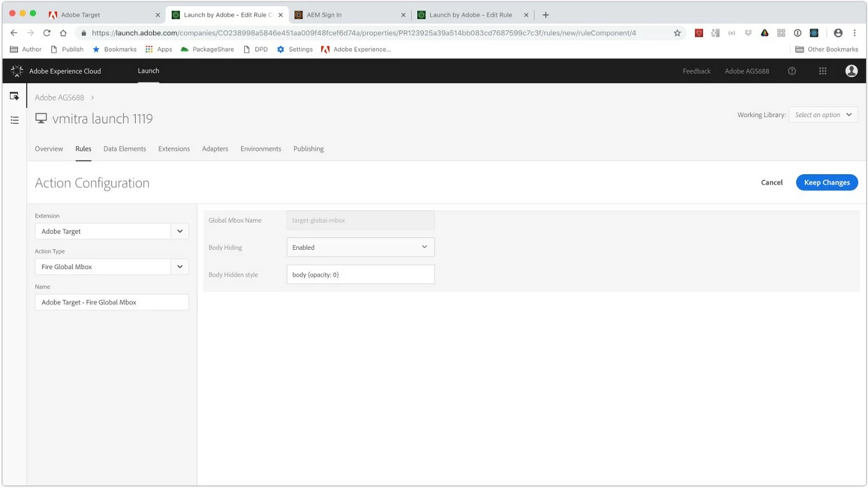Open the Working Library select dropdown
The width and height of the screenshot is (868, 488).
[x=823, y=115]
